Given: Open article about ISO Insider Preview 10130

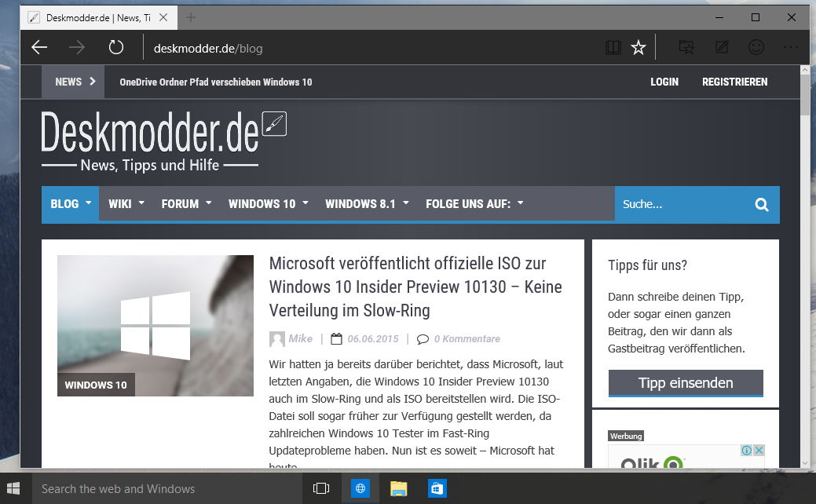Looking at the screenshot, I should click(415, 287).
